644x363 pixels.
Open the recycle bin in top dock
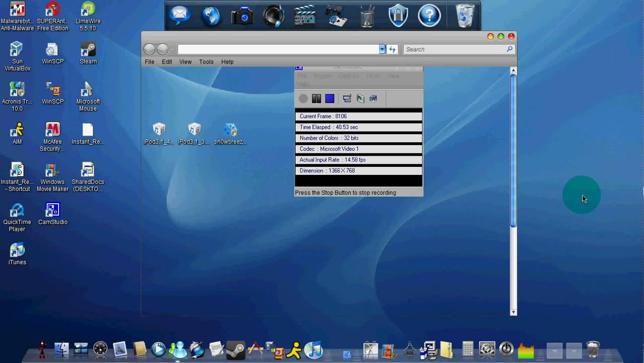tap(465, 16)
